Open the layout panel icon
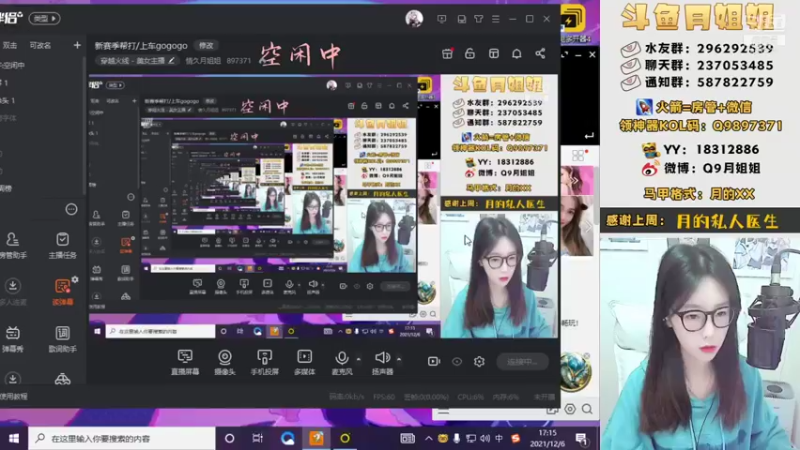800x450 pixels. point(493,54)
